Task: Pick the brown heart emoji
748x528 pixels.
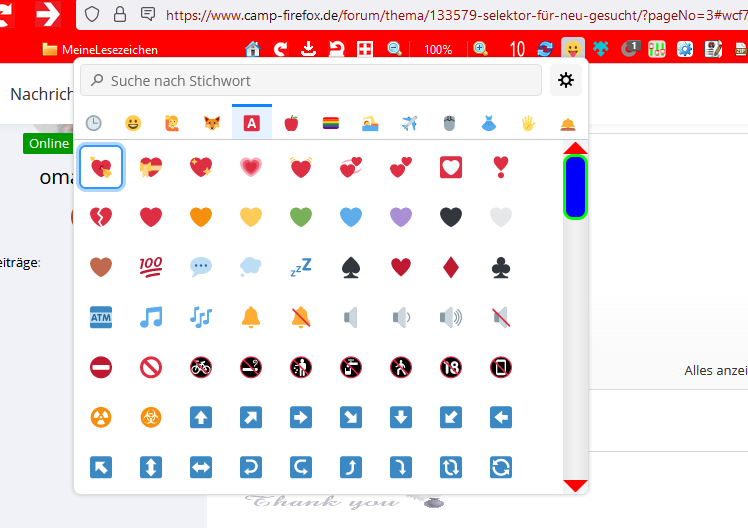Action: (x=101, y=267)
